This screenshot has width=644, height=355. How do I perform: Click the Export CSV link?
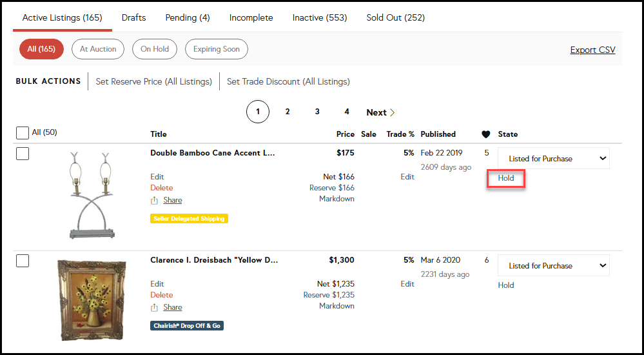[x=592, y=50]
